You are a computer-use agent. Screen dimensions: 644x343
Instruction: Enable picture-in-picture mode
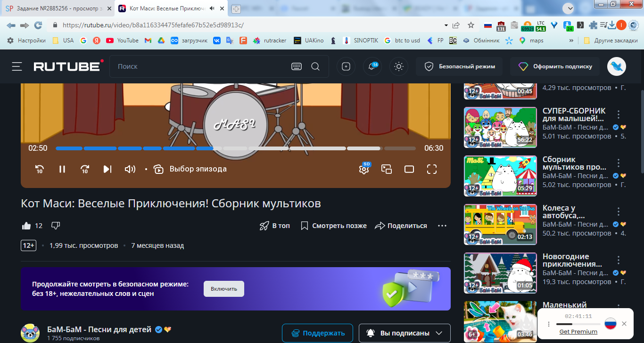pos(387,169)
